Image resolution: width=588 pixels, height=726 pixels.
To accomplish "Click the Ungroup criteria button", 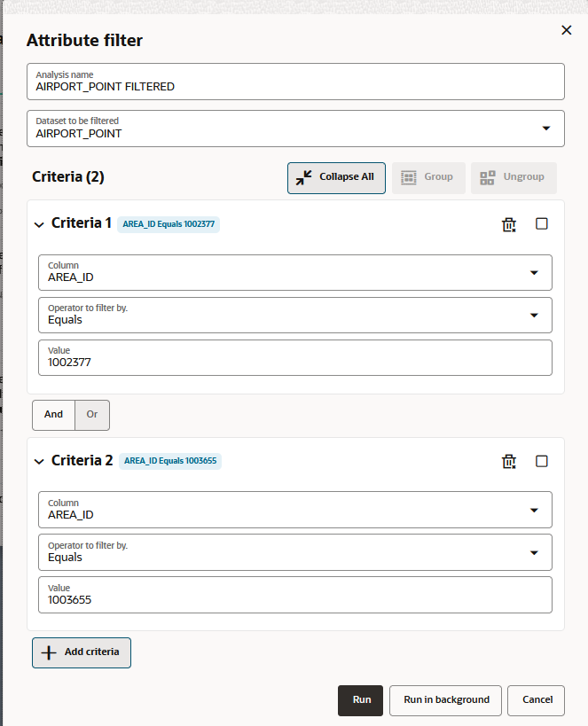I will (513, 177).
